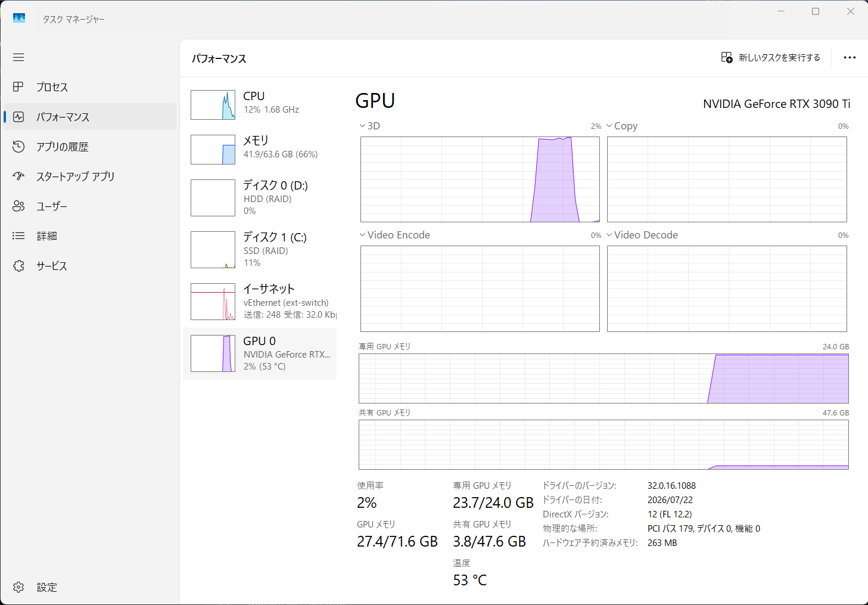The width and height of the screenshot is (868, 605).
Task: Maximize the Task Manager window
Action: (816, 11)
